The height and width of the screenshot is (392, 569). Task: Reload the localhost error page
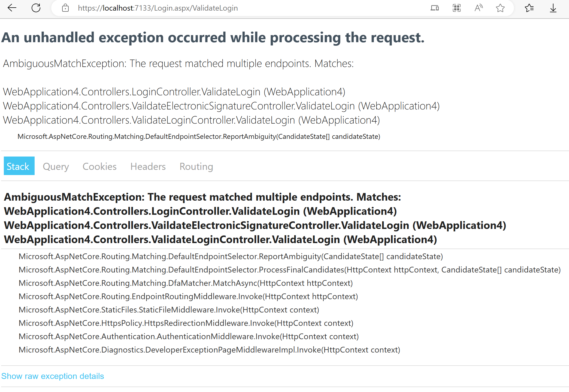click(36, 8)
